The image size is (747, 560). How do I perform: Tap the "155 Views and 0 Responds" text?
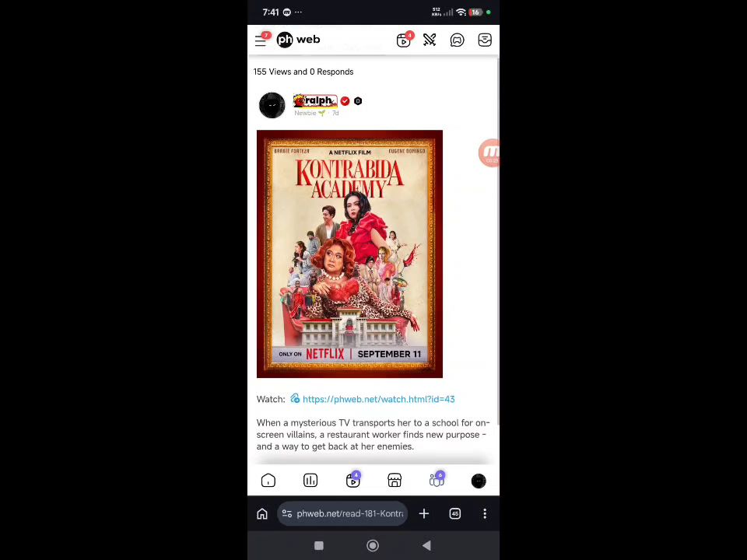point(303,72)
